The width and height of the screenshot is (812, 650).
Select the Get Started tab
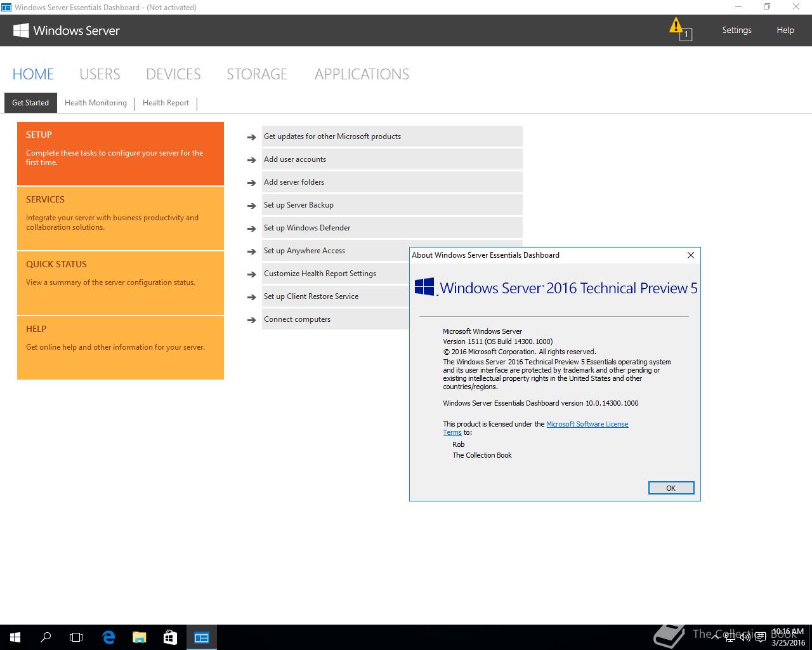[x=30, y=103]
